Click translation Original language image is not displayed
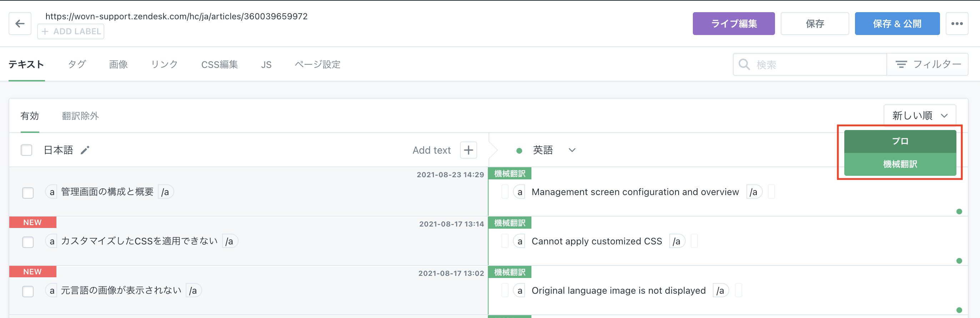The width and height of the screenshot is (980, 318). (619, 290)
